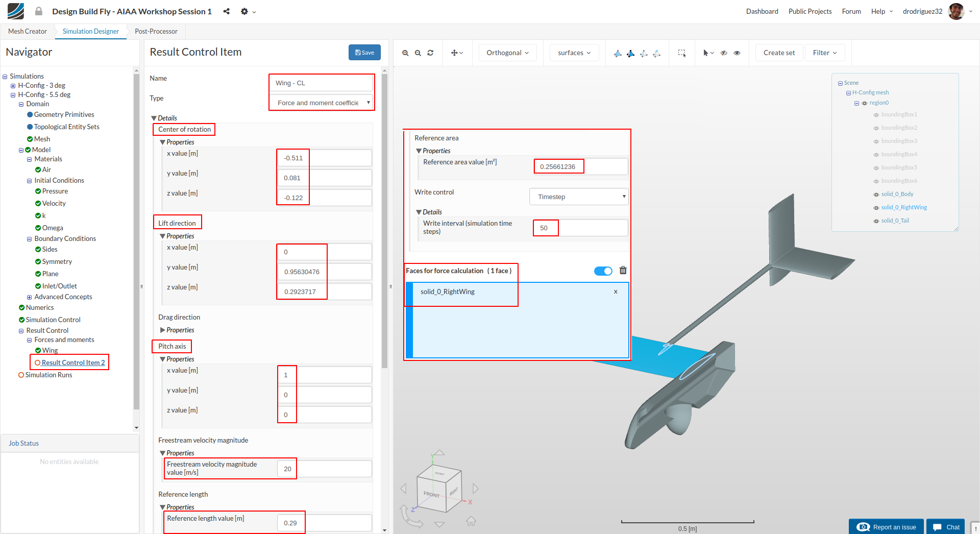
Task: Switch to the Mesh Creator tab
Action: 28,31
